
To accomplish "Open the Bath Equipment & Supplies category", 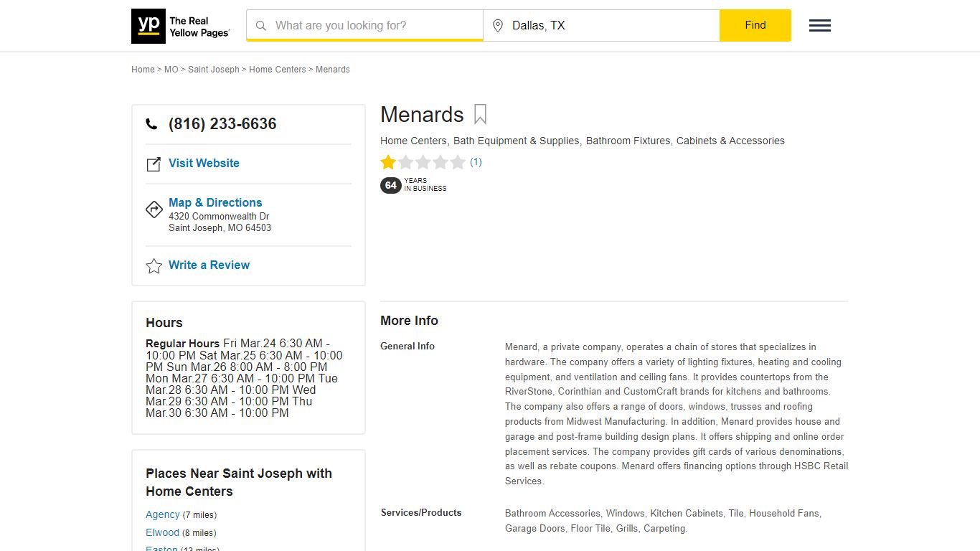I will (517, 141).
